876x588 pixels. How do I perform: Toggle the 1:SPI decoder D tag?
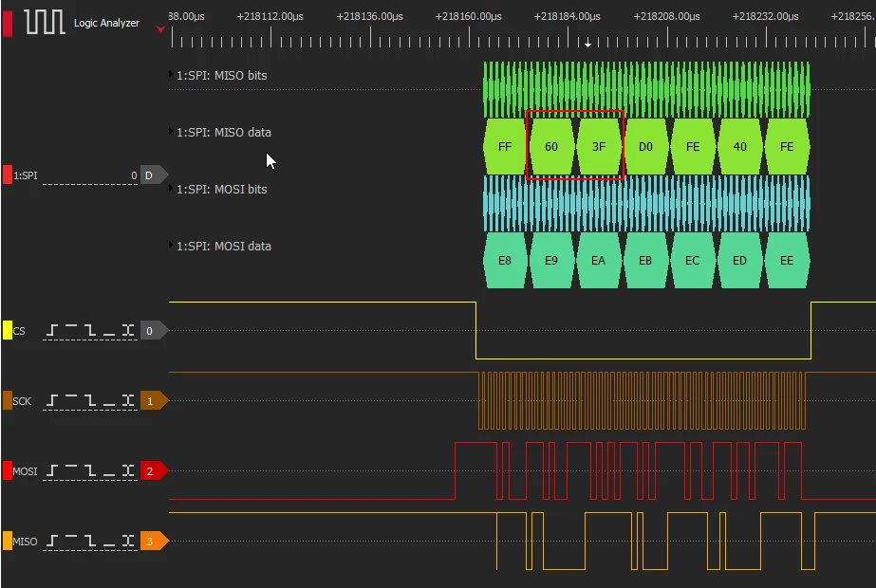click(152, 175)
